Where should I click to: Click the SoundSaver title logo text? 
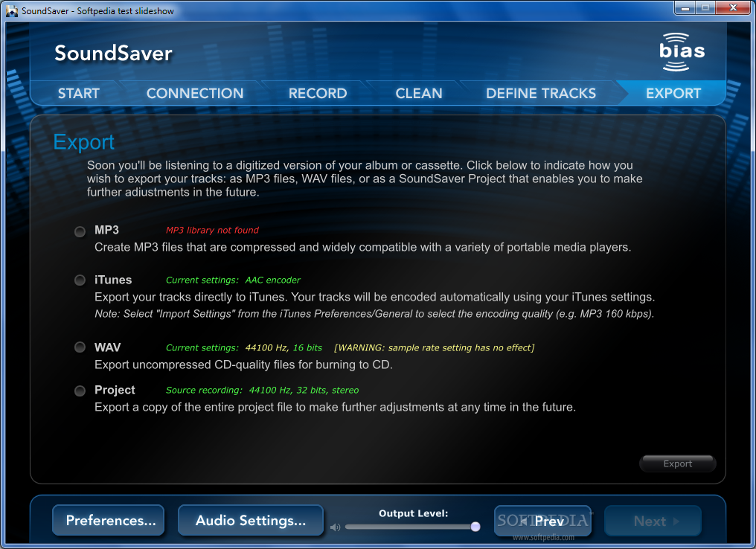coord(113,53)
